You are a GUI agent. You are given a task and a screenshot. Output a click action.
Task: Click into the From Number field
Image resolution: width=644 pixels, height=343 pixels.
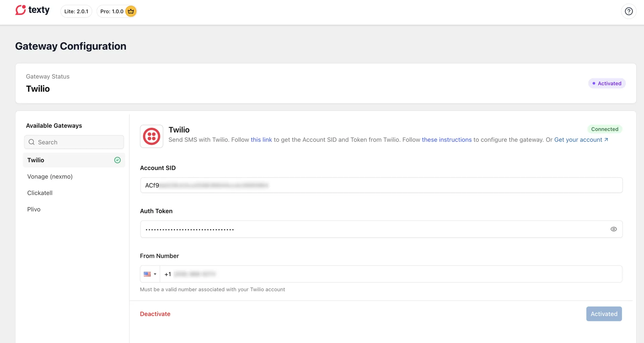391,274
